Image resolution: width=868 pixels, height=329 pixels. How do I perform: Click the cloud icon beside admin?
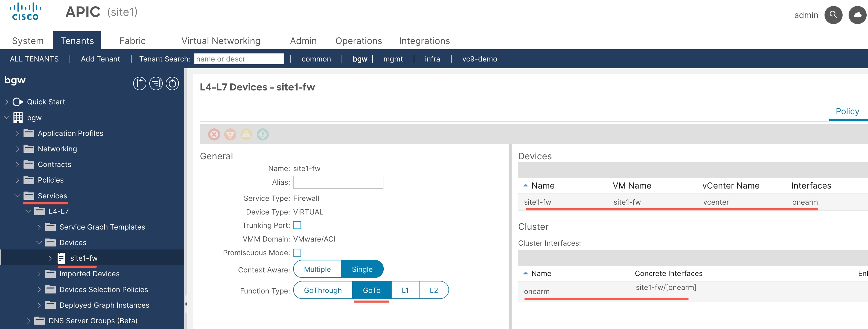pos(857,15)
